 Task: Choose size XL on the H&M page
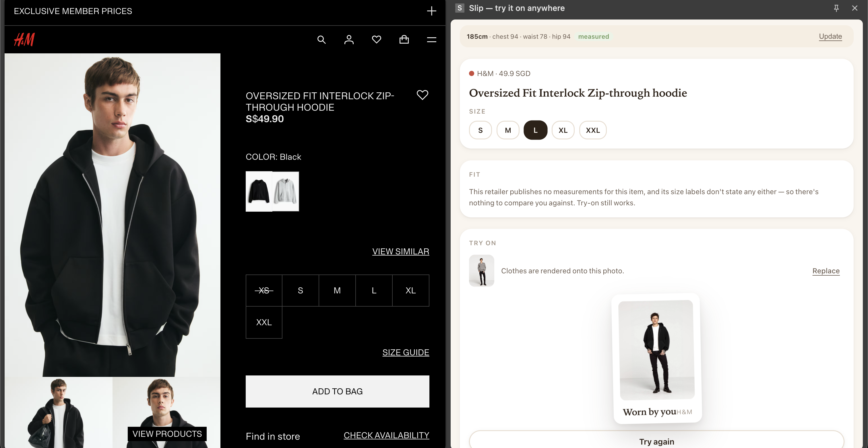pos(410,291)
